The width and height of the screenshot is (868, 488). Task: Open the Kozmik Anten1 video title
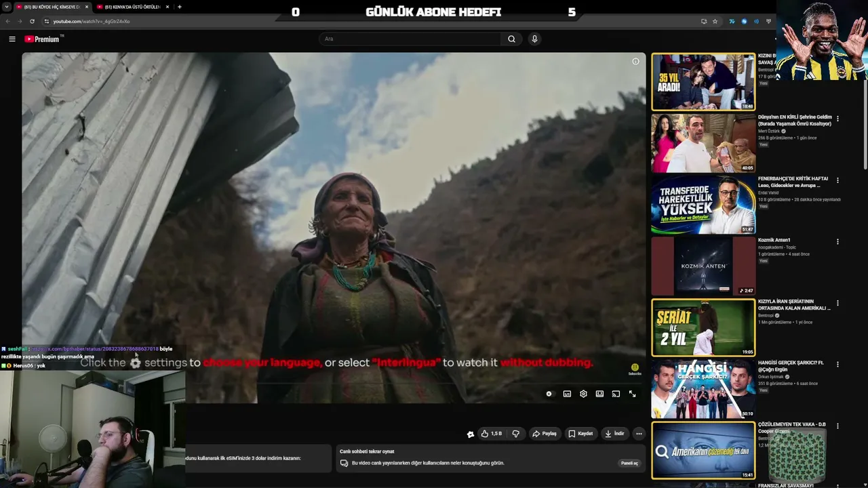774,240
